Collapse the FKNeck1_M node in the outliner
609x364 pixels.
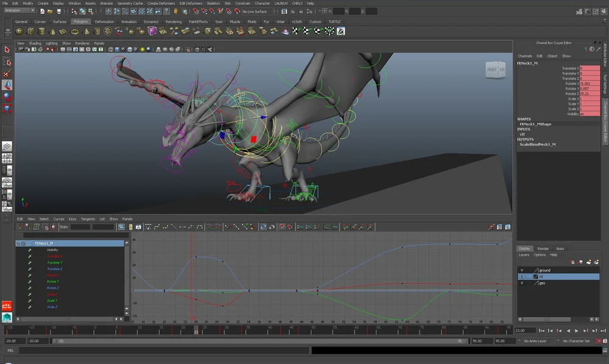(18, 243)
